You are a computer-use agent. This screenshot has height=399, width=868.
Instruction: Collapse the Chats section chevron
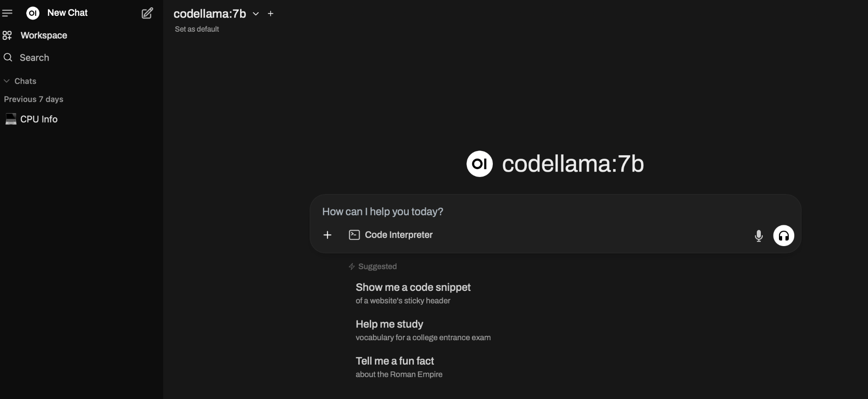(7, 81)
